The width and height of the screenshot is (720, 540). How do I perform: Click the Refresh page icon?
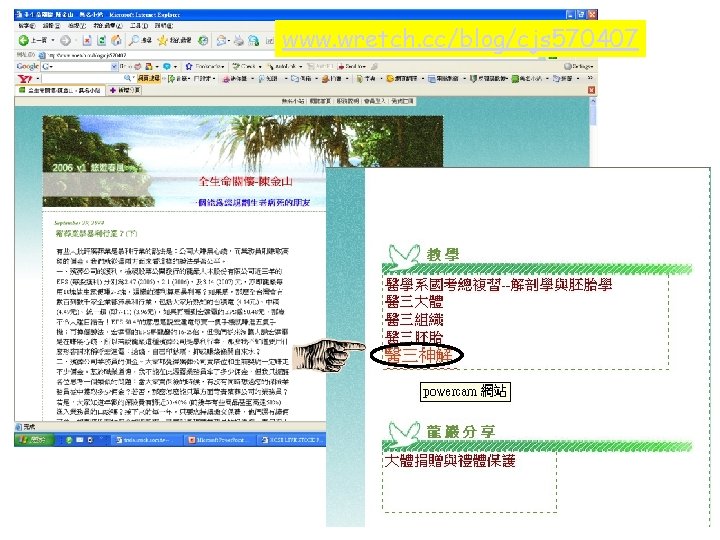(101, 40)
